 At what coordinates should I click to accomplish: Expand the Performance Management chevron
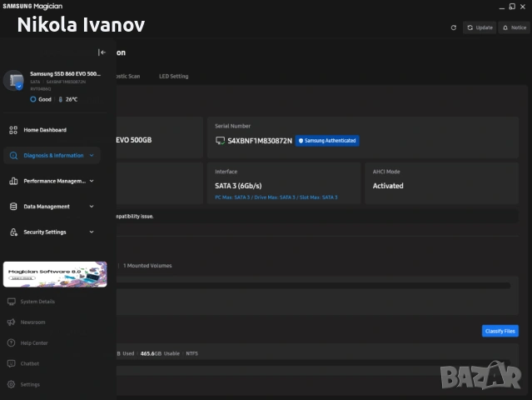tap(92, 181)
